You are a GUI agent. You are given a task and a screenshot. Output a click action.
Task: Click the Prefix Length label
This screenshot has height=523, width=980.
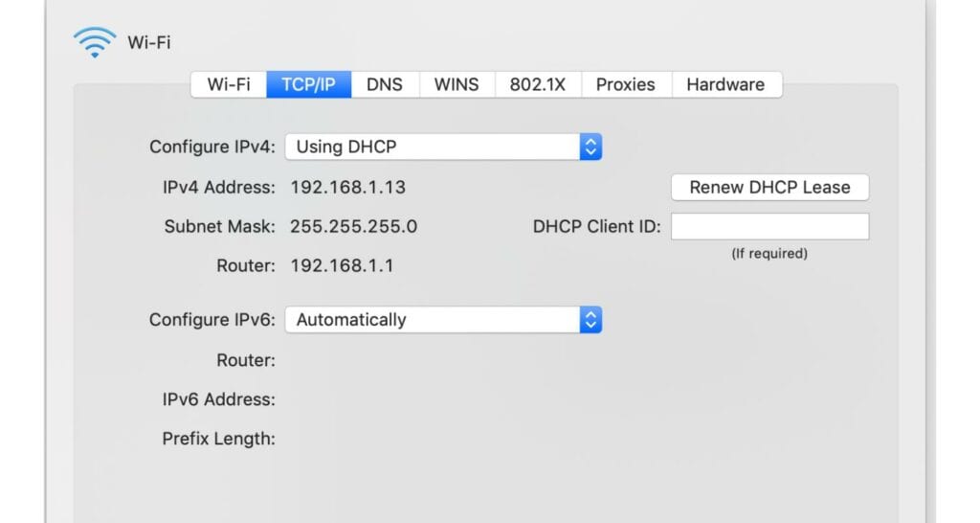pyautogui.click(x=218, y=439)
